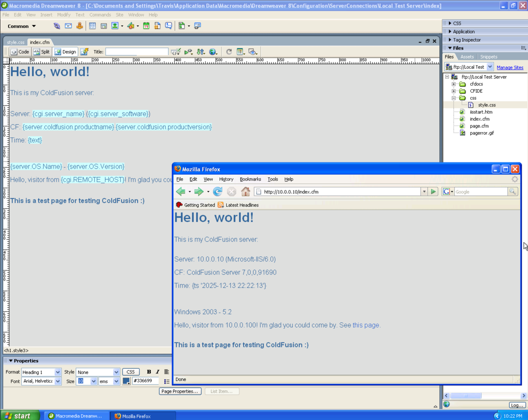Refresh Design View with the refresh icon
Image resolution: width=528 pixels, height=420 pixels.
pyautogui.click(x=229, y=52)
